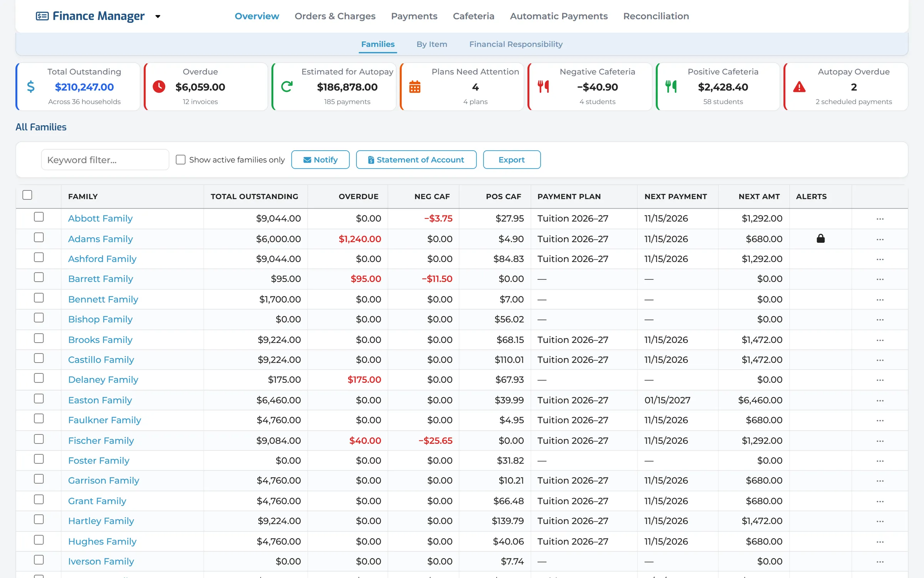924x578 pixels.
Task: Click the Notify button
Action: tap(320, 160)
